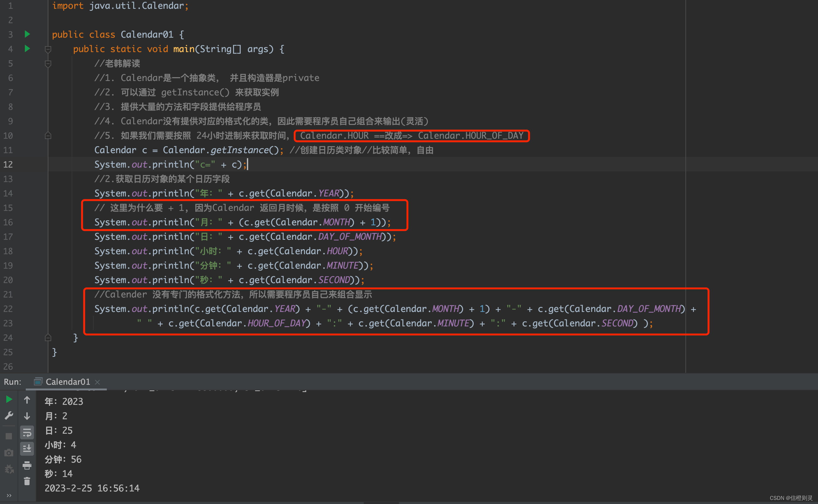Click console output line '月: 2'
818x504 pixels.
pos(56,416)
